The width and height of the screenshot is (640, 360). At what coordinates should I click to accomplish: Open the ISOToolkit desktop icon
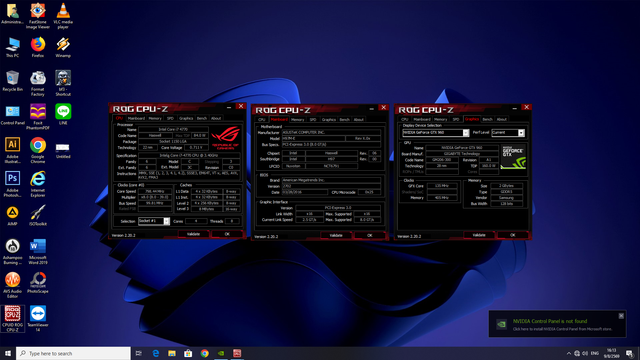point(38,215)
